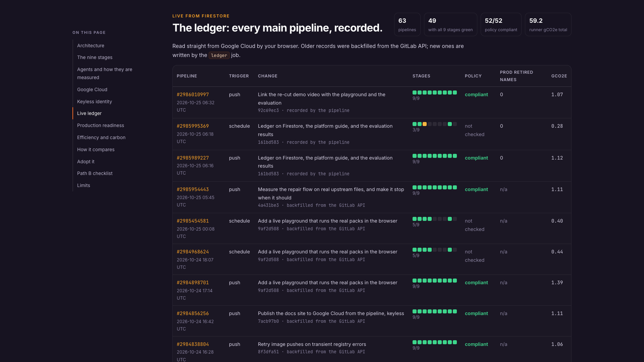Jump to The nine stages section
The height and width of the screenshot is (362, 644).
pos(95,57)
